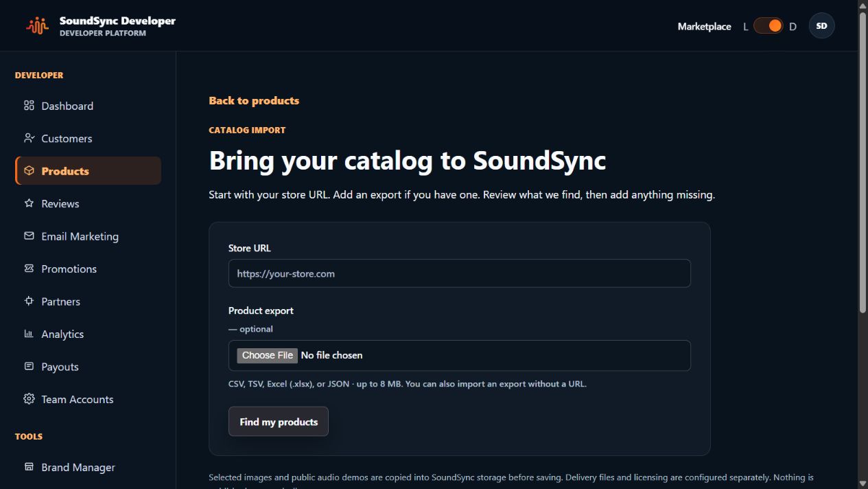Image resolution: width=868 pixels, height=489 pixels.
Task: Open Team Accounts settings
Action: pos(88,399)
